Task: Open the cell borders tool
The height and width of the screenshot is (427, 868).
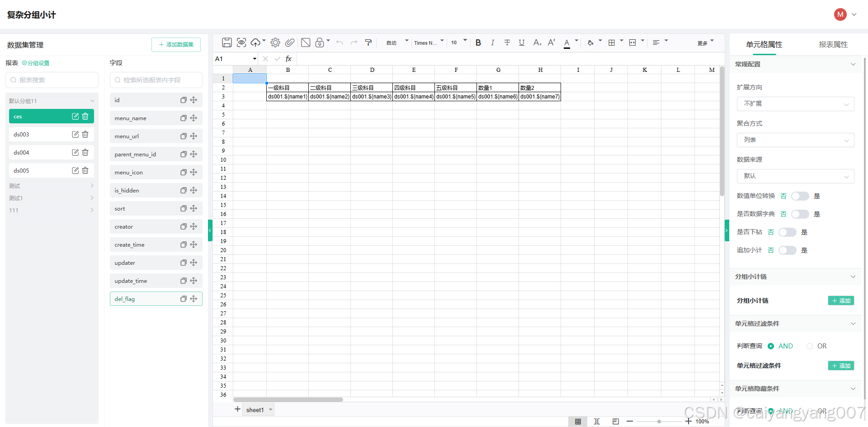Action: tap(612, 42)
